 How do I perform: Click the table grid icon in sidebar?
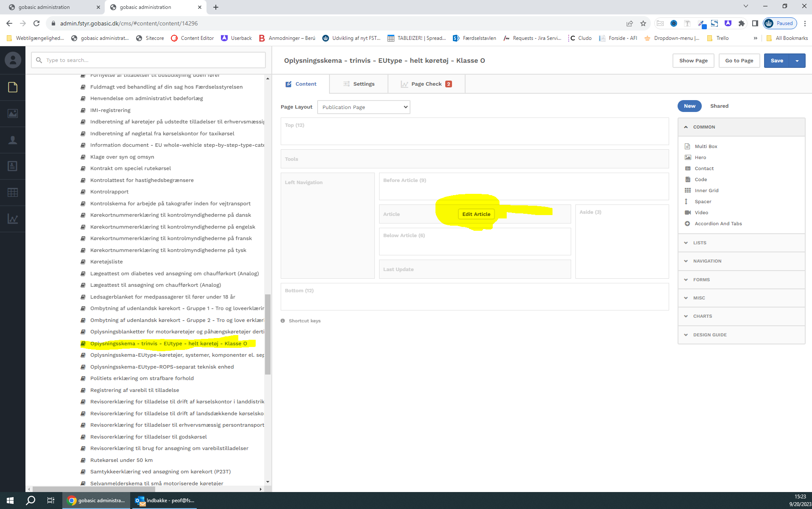(13, 192)
